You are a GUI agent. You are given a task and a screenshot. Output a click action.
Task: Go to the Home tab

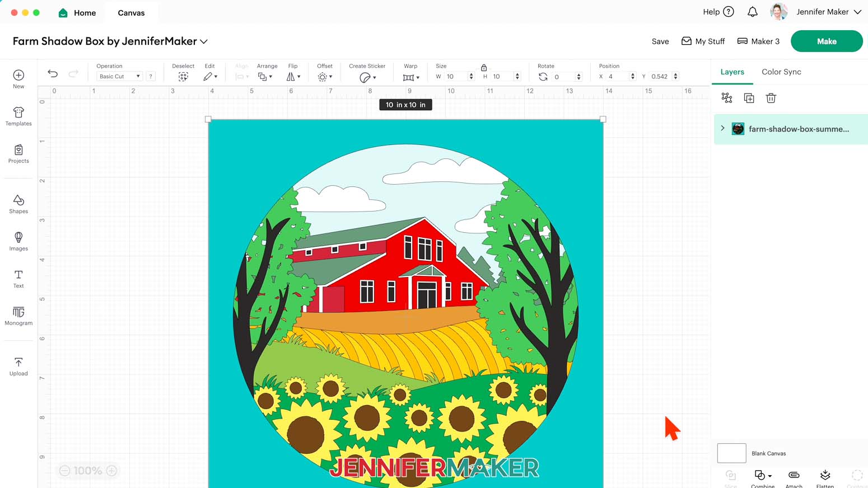(x=78, y=13)
